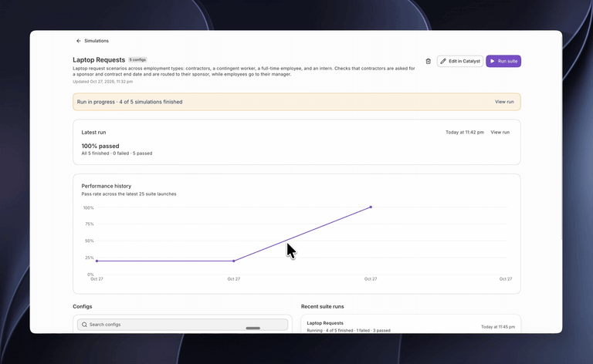
Task: Click All 5 finished summary text
Action: tap(117, 153)
